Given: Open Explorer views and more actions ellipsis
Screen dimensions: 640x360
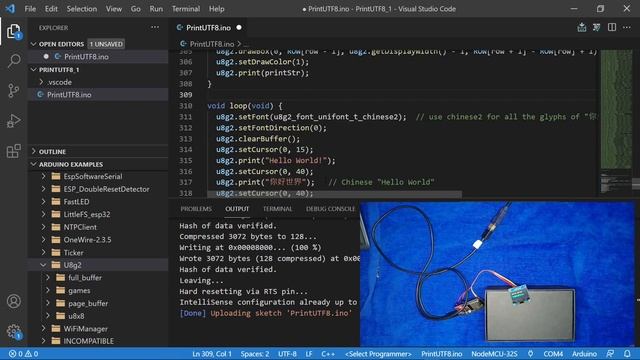Looking at the screenshot, I should point(155,27).
